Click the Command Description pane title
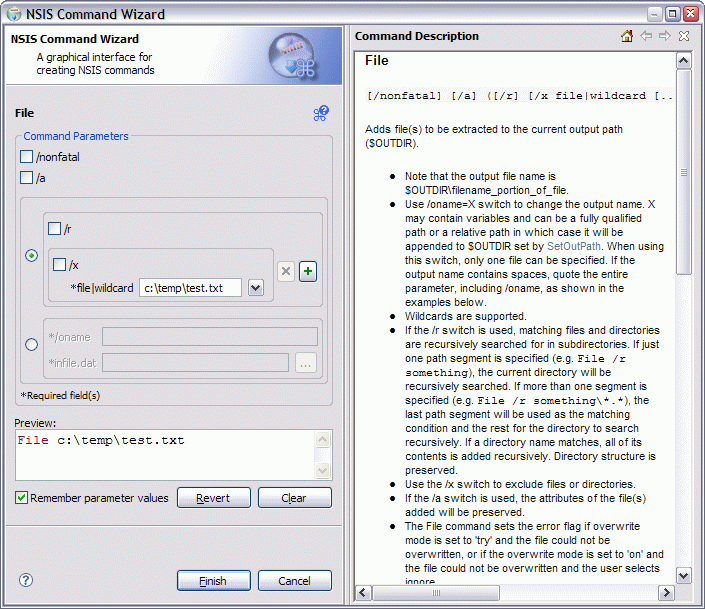 [x=417, y=36]
